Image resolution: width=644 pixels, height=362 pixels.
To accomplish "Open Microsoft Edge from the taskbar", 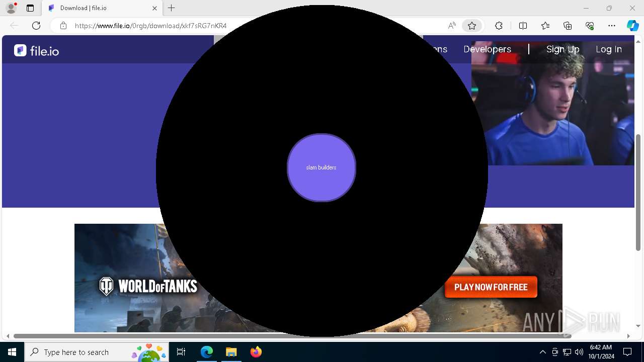I will tap(207, 352).
